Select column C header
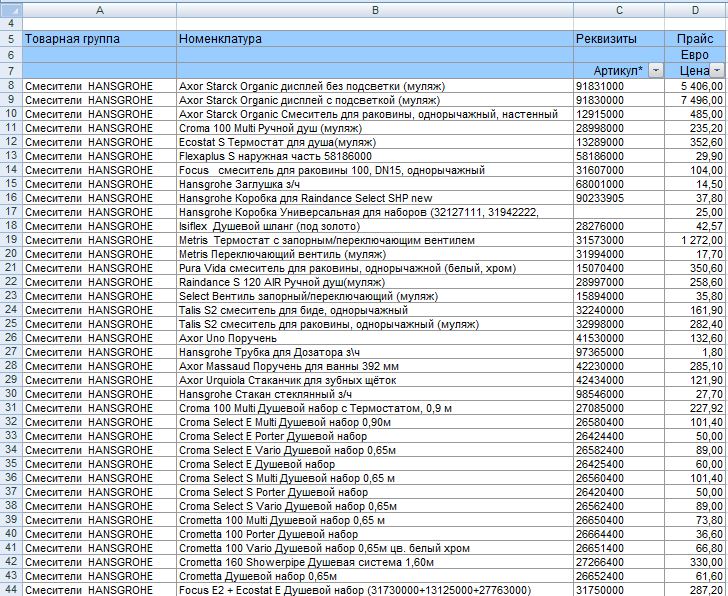The width and height of the screenshot is (728, 596). 619,10
